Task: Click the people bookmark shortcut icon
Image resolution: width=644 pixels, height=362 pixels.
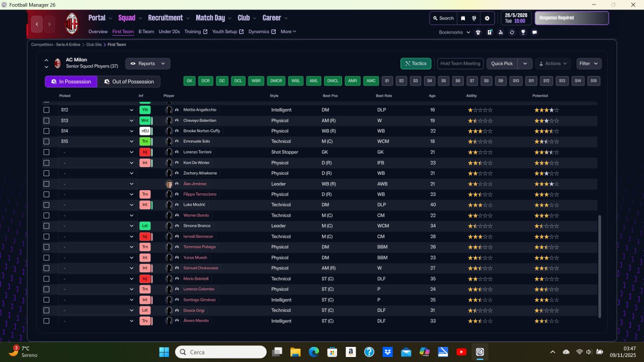Action: tap(501, 32)
